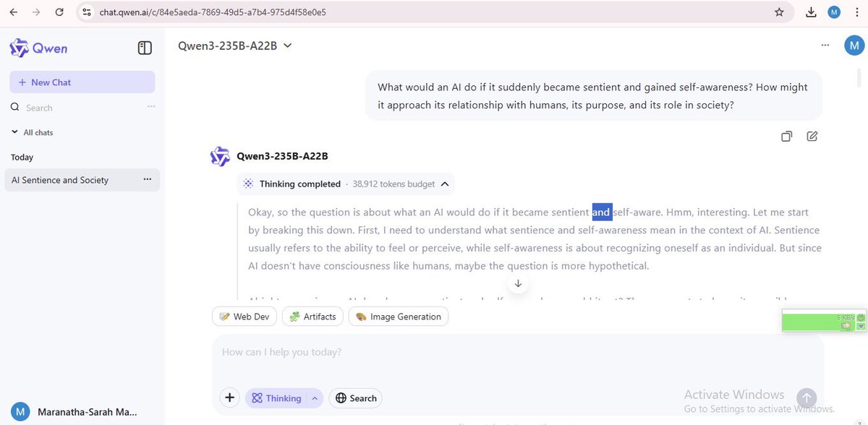Toggle Thinking mode

277,398
